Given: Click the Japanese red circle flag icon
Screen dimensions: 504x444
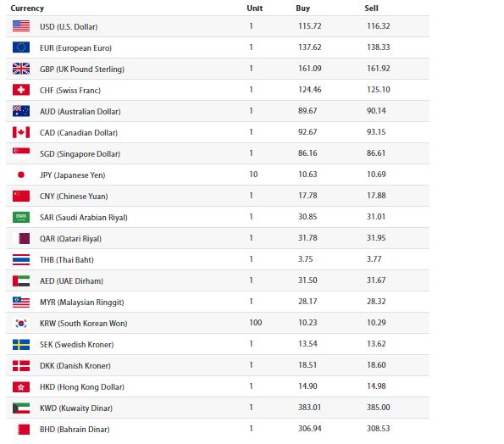Looking at the screenshot, I should tap(21, 175).
